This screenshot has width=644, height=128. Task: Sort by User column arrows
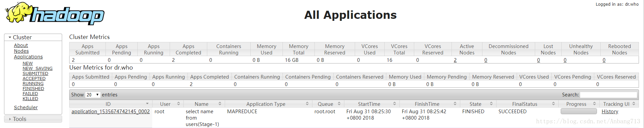(178, 104)
